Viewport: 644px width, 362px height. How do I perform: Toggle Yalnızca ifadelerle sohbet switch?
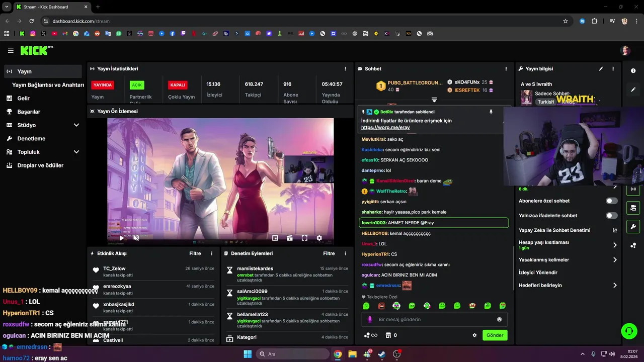click(x=612, y=215)
